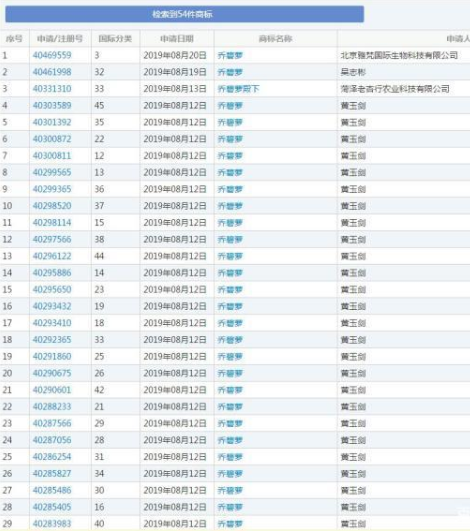
Task: Open registration number 40288233
Action: pyautogui.click(x=52, y=406)
